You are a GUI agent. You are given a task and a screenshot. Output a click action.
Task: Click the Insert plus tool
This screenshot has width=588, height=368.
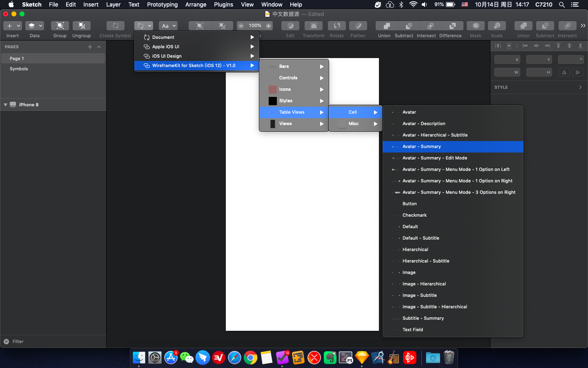[x=12, y=26]
